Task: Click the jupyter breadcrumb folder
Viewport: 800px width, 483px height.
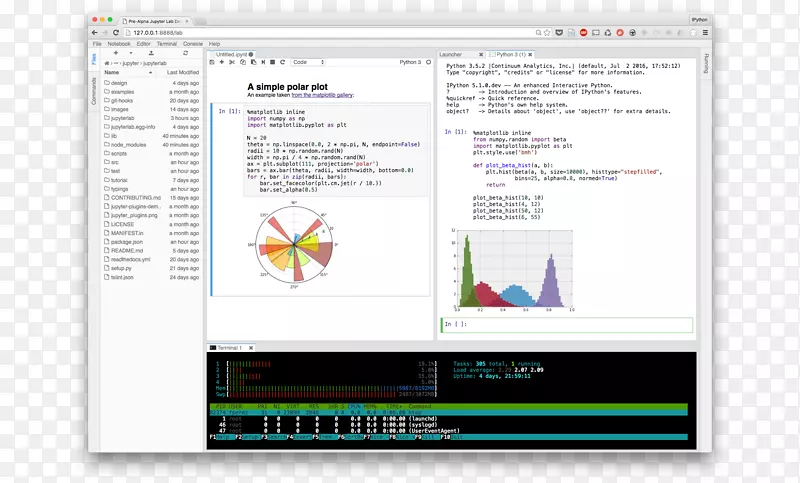Action: (131, 63)
